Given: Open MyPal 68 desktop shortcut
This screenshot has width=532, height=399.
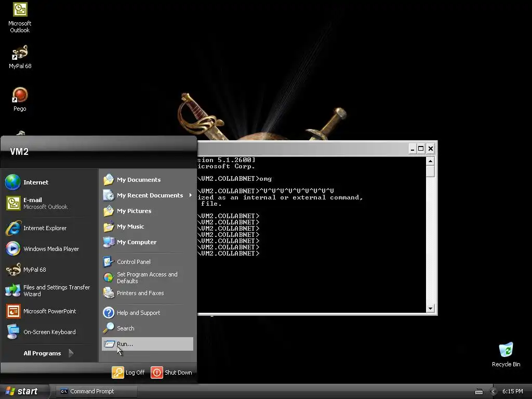Looking at the screenshot, I should pyautogui.click(x=20, y=57).
